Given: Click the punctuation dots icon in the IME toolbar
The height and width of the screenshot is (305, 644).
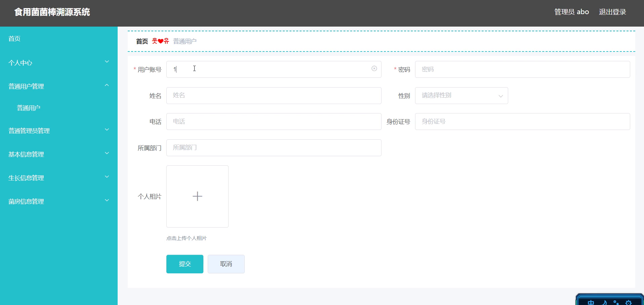Looking at the screenshot, I should click(616, 303).
